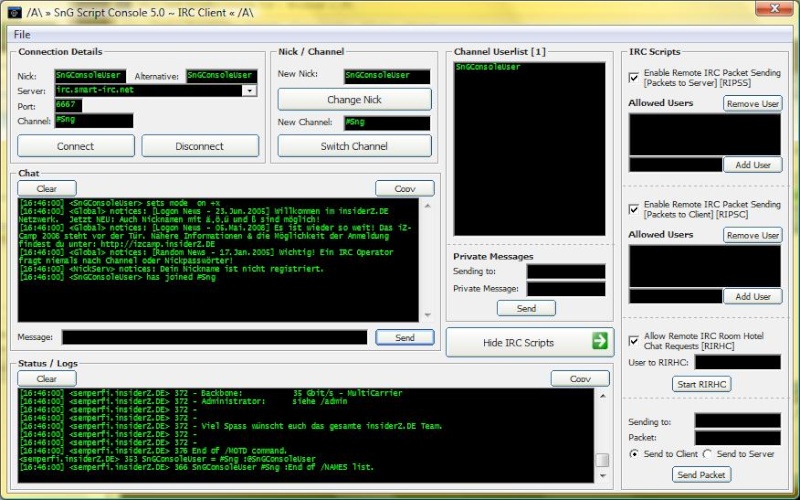The width and height of the screenshot is (800, 500).
Task: Focus the chat Message input field
Action: coord(215,337)
